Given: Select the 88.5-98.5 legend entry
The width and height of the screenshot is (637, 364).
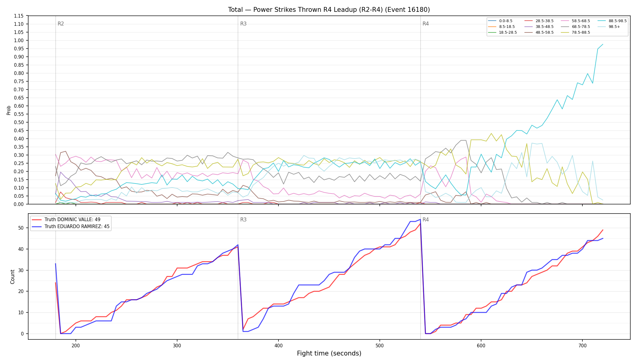Looking at the screenshot, I should (612, 21).
